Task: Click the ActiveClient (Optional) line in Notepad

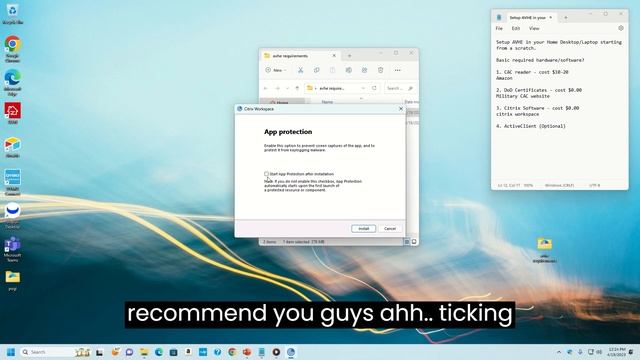Action: (531, 126)
